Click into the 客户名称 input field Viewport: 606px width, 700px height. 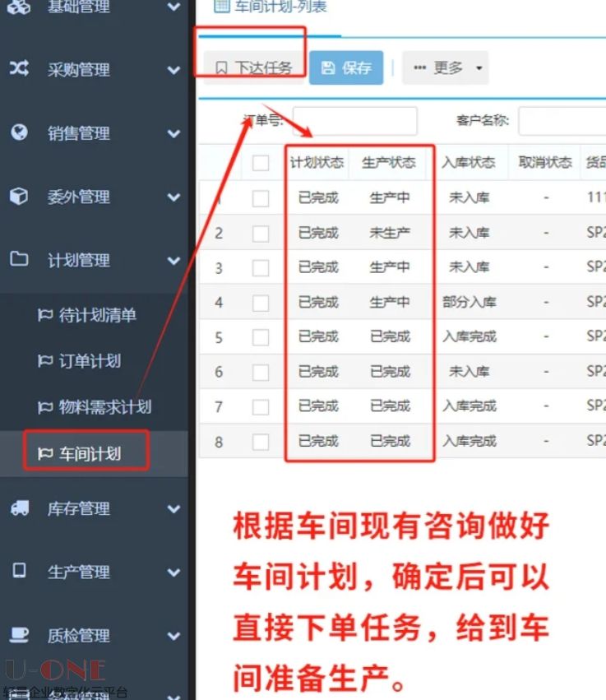[562, 121]
